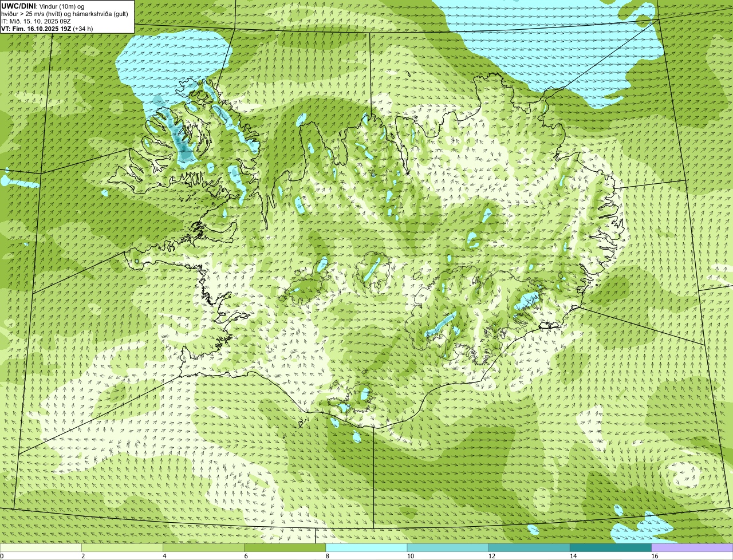
Task: Click the 6–8 m/s darker green legend swatch
Action: [x=285, y=548]
